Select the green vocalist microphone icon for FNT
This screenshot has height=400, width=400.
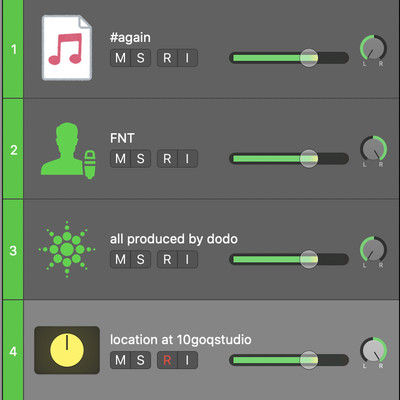pyautogui.click(x=68, y=150)
